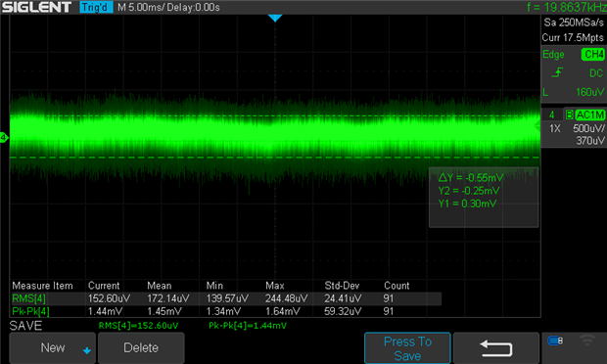This screenshot has height=364, width=607.
Task: Click the Count column header
Action: tap(397, 286)
